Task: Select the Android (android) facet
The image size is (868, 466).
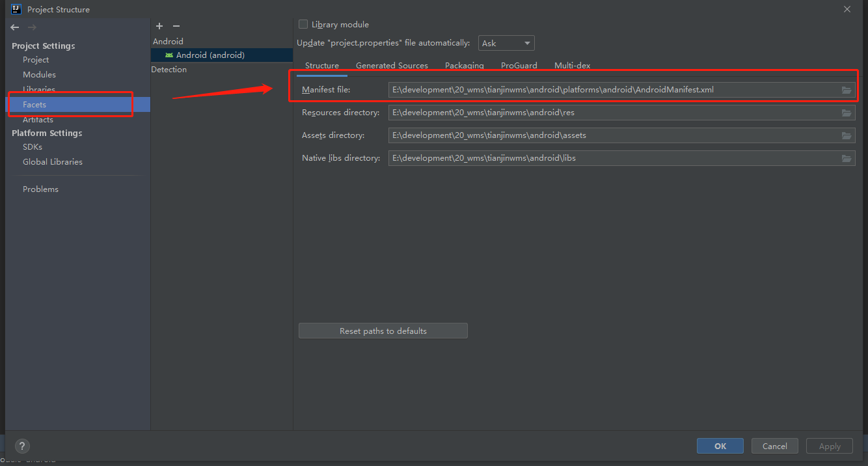Action: click(221, 55)
